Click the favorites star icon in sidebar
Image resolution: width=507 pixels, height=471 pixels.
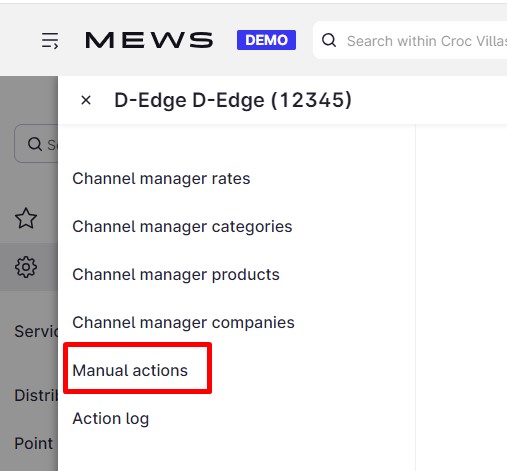[x=26, y=219]
